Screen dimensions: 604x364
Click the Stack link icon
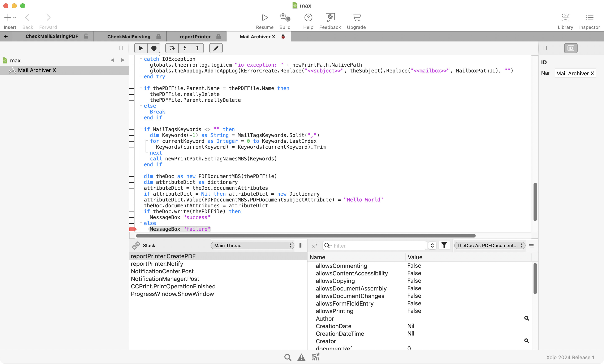click(x=136, y=245)
